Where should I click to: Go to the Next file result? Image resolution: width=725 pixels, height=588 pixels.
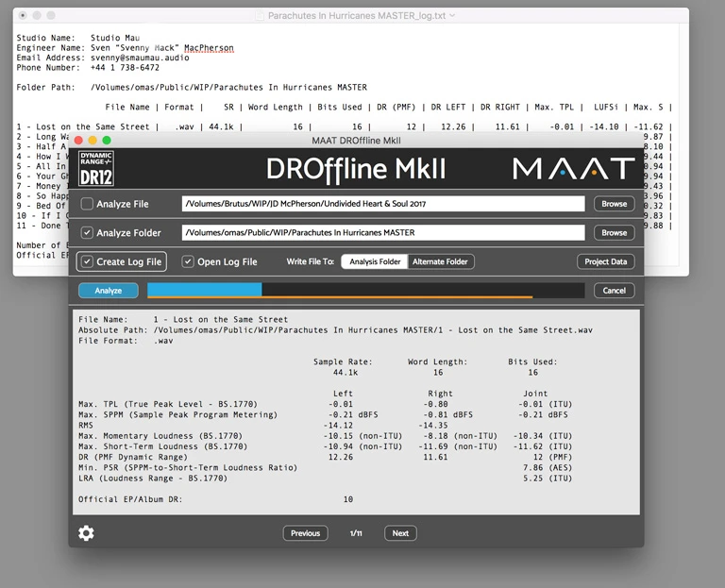point(400,533)
